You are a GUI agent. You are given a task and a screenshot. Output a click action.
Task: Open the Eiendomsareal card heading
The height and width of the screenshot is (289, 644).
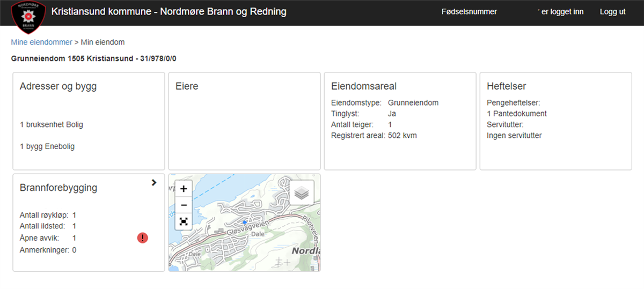pos(364,86)
